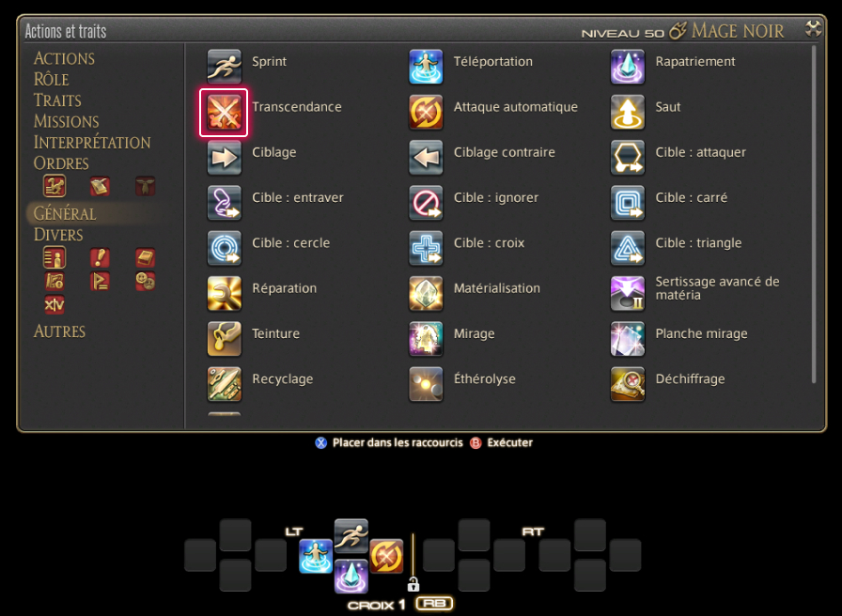Click the Rôle category
842x616 pixels.
(51, 80)
